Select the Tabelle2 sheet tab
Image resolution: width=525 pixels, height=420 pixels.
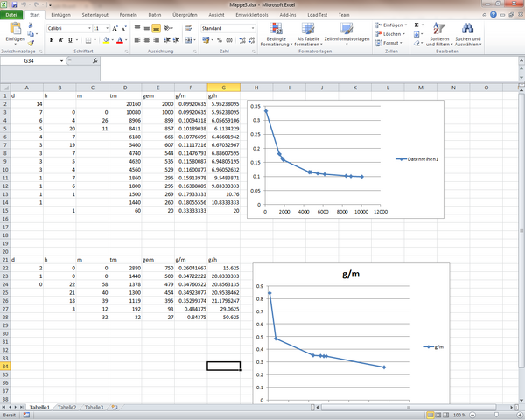pos(67,407)
